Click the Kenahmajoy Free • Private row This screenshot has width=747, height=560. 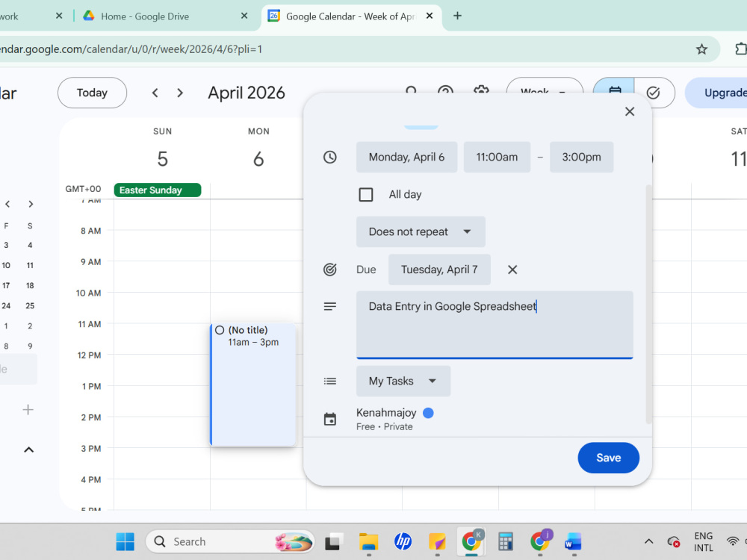[395, 419]
